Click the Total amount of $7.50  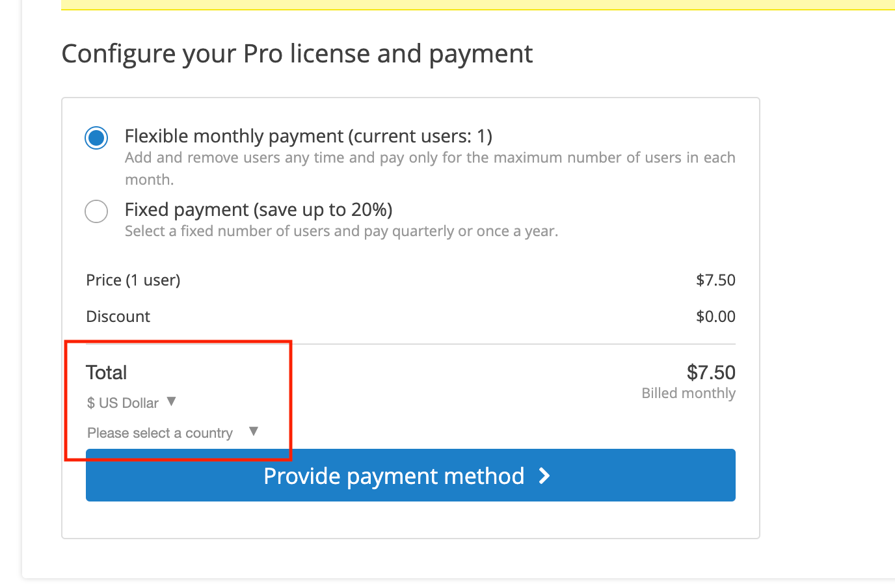coord(711,372)
